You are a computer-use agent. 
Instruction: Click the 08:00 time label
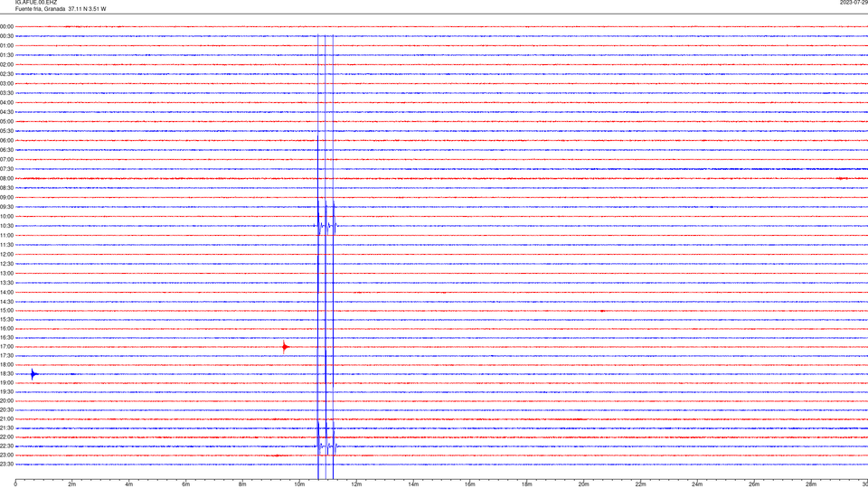tap(6, 178)
